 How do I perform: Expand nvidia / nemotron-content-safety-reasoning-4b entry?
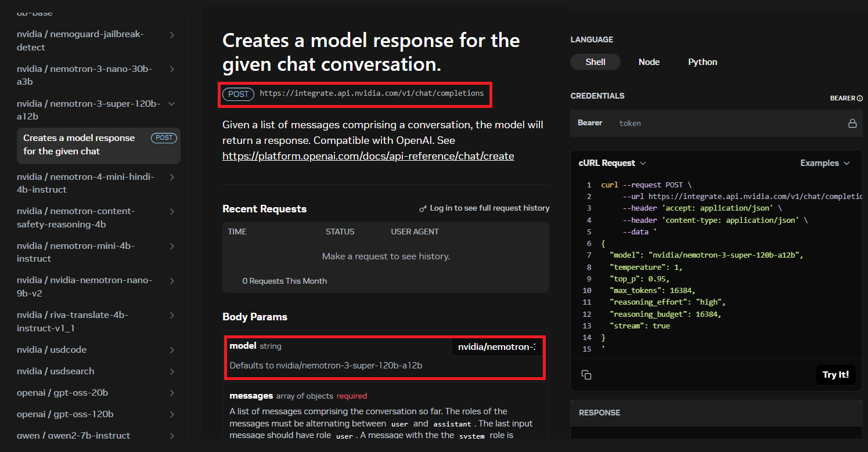click(x=172, y=211)
